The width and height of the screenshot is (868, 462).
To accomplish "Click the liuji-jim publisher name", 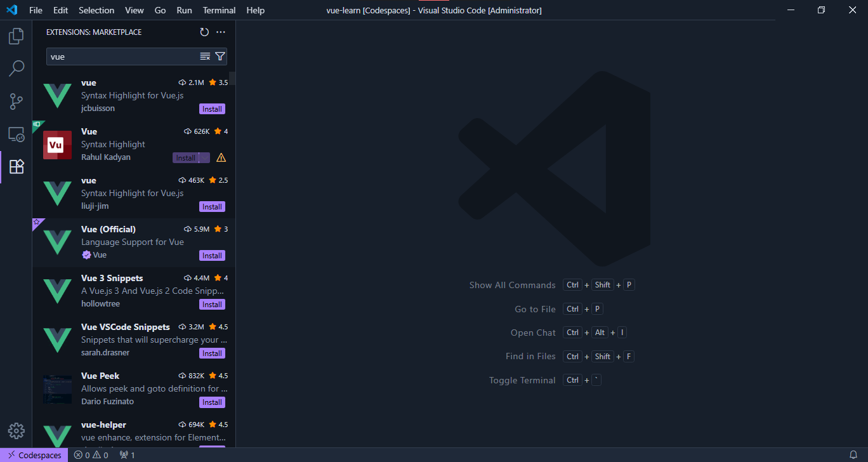I will 95,206.
